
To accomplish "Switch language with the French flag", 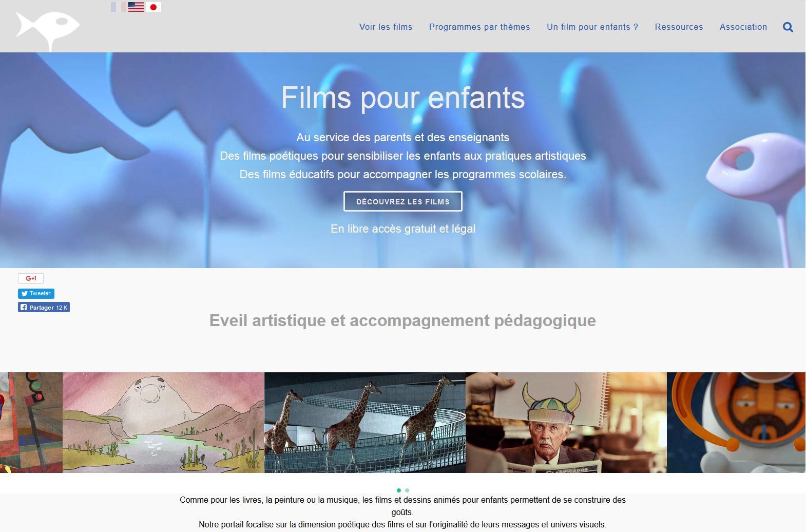I will pyautogui.click(x=118, y=7).
